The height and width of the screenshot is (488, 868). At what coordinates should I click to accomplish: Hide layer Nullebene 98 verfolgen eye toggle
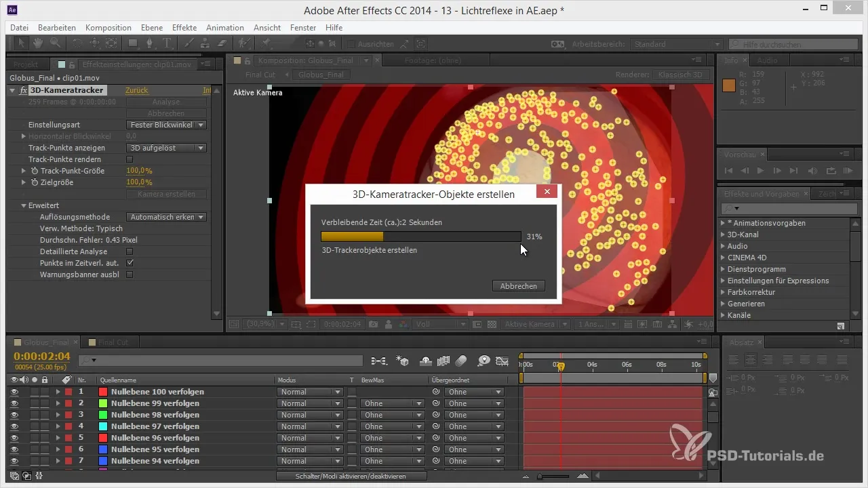14,415
